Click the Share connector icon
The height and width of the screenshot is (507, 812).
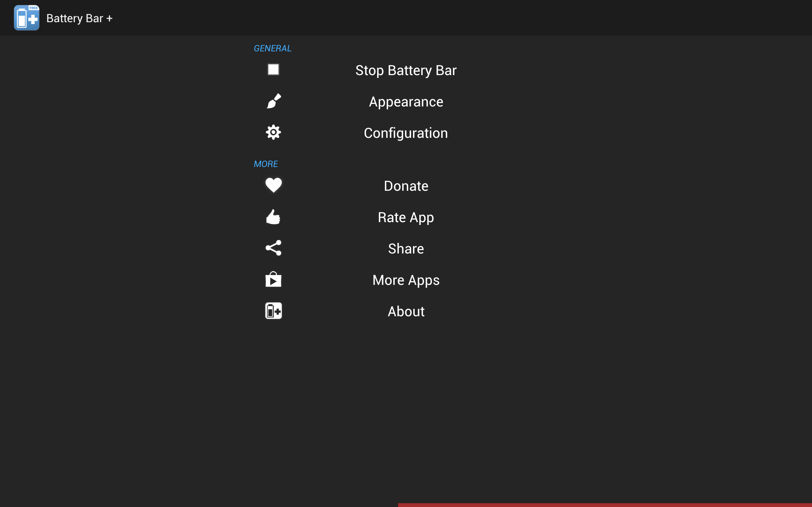coord(273,248)
